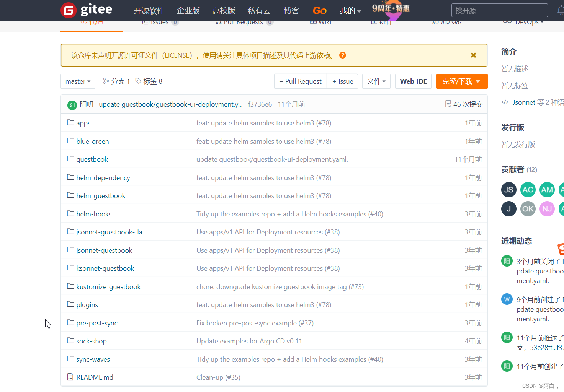Open the notification bell icon
The image size is (564, 392).
[x=561, y=11]
